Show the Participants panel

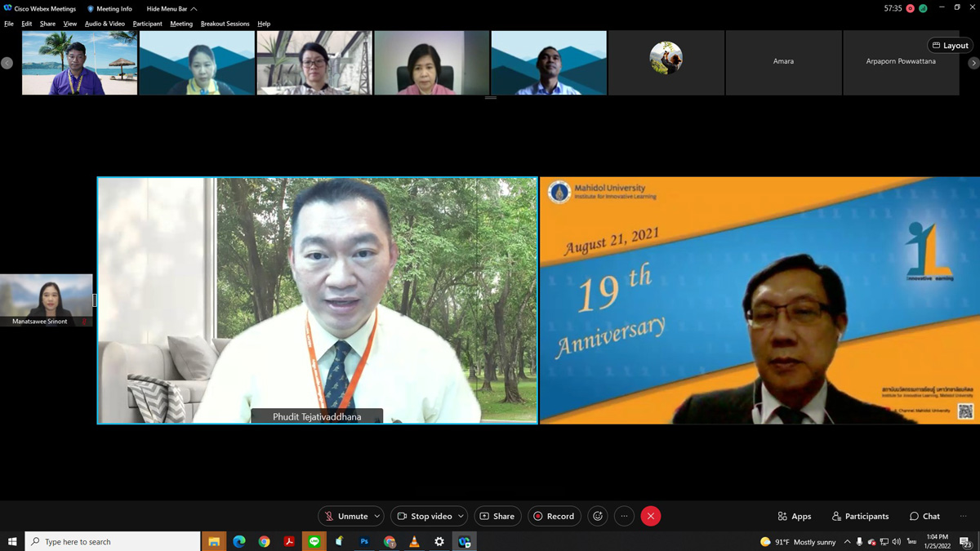(x=860, y=516)
